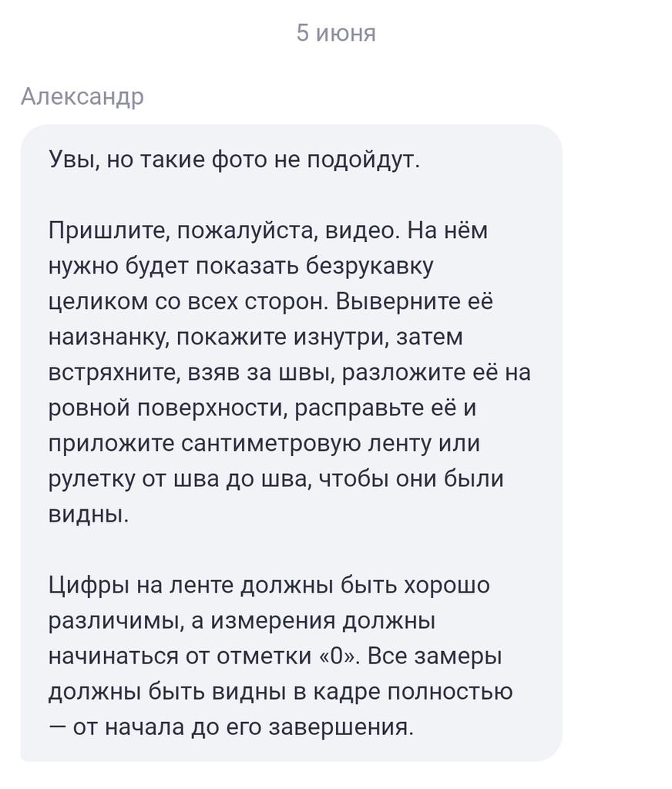672x789 pixels.
Task: Click the word "видны." ending the second paragraph
Action: 88,515
